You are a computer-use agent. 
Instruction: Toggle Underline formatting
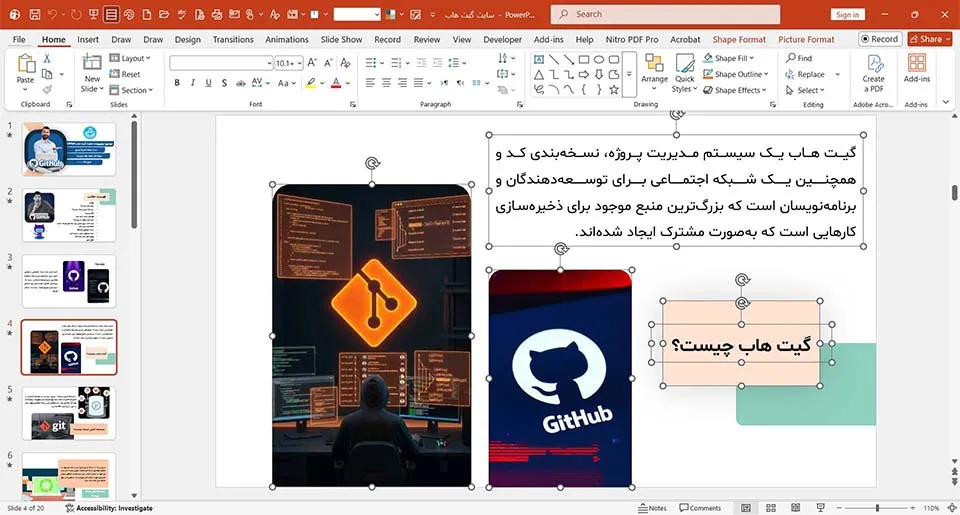(x=209, y=83)
